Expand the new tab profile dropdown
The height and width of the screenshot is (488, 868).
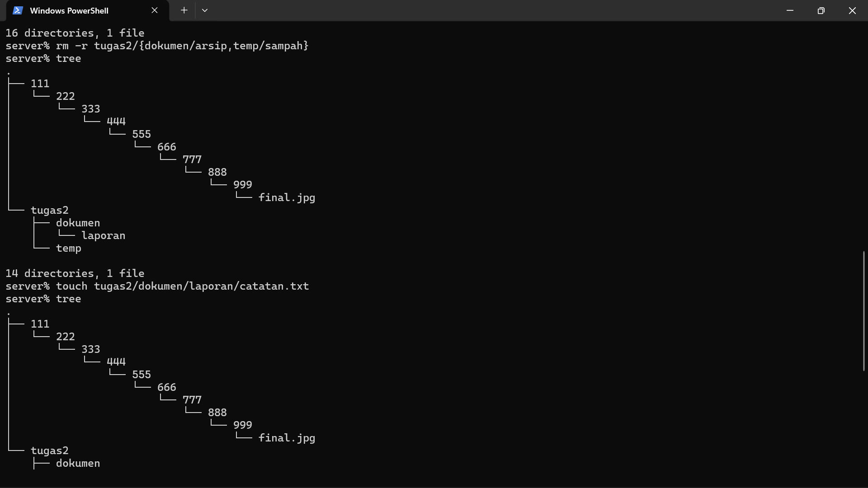click(x=205, y=10)
